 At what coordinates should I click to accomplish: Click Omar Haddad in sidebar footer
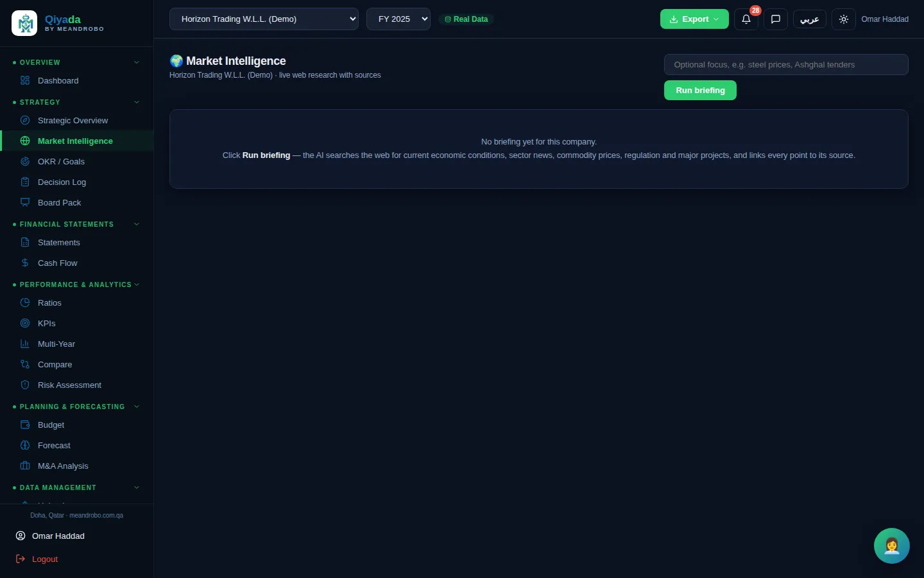coord(58,536)
